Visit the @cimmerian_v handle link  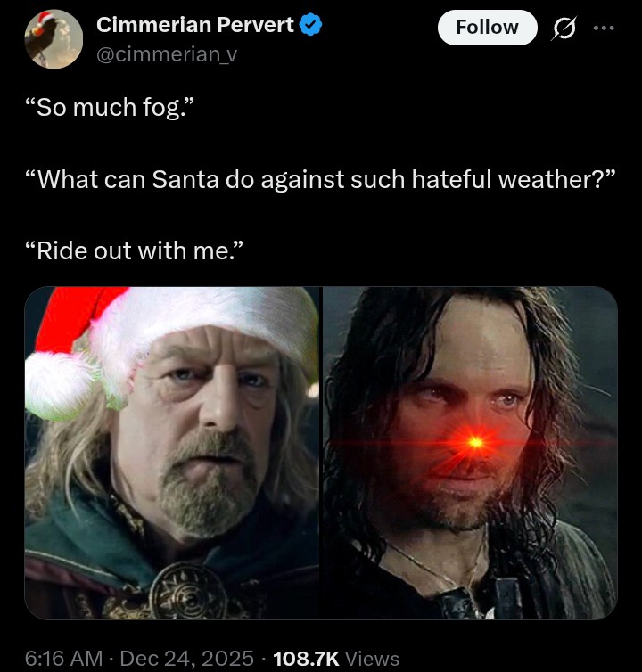pyautogui.click(x=167, y=54)
